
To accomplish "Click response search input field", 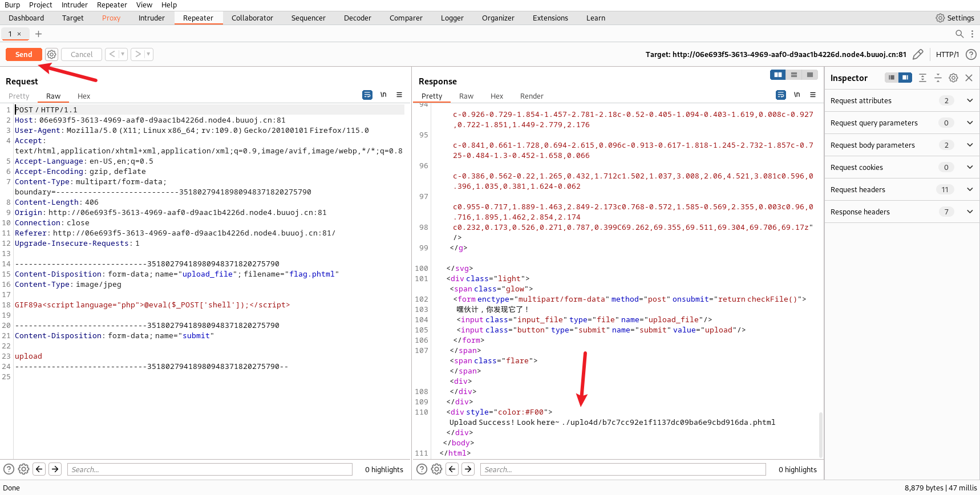I will 622,469.
